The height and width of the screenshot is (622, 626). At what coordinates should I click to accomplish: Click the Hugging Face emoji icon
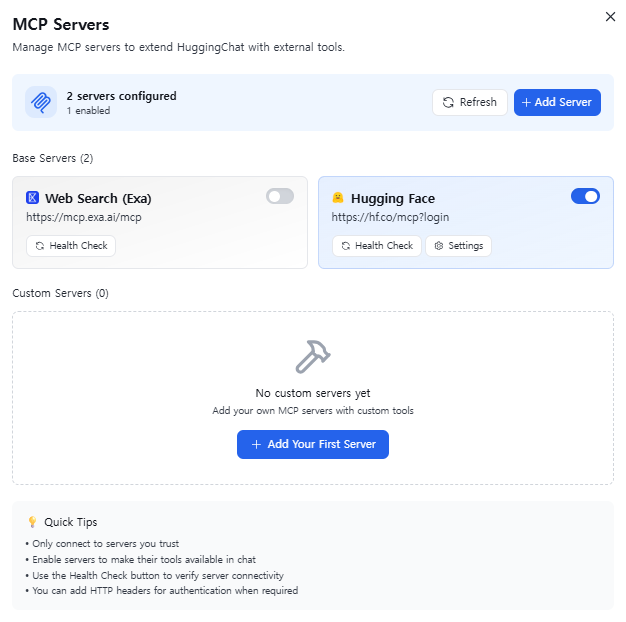click(338, 198)
